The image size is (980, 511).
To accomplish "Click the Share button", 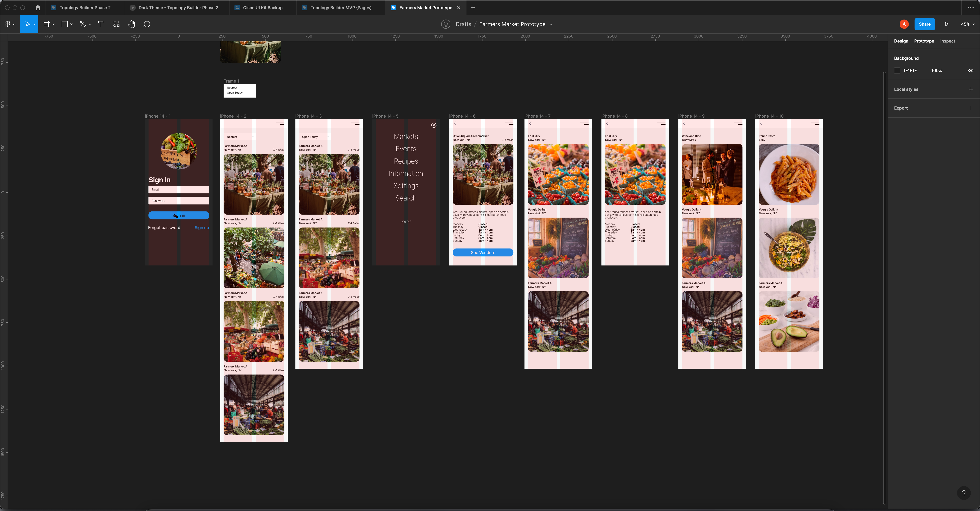I will pyautogui.click(x=924, y=24).
